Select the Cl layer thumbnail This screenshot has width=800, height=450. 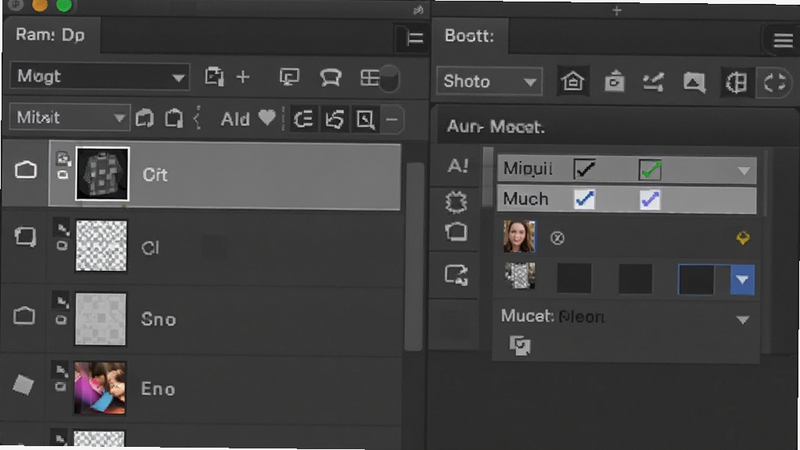click(x=101, y=246)
